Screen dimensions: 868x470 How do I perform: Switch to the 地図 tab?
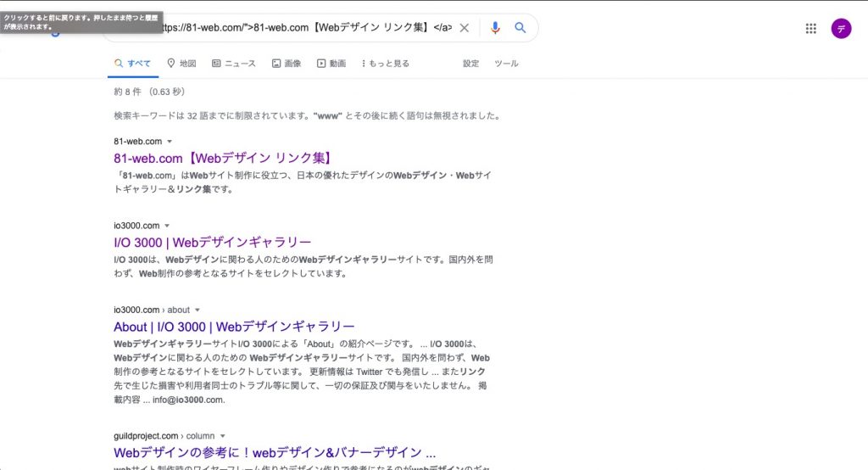coord(181,63)
